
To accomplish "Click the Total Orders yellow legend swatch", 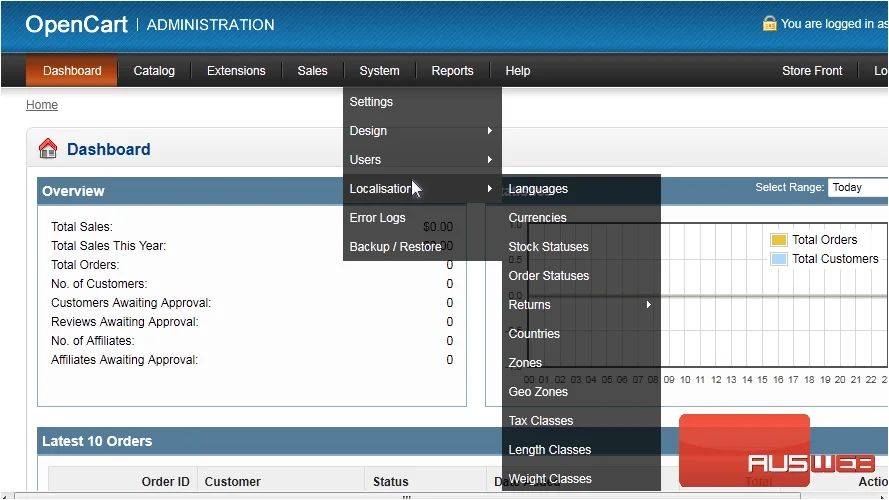I will [779, 240].
